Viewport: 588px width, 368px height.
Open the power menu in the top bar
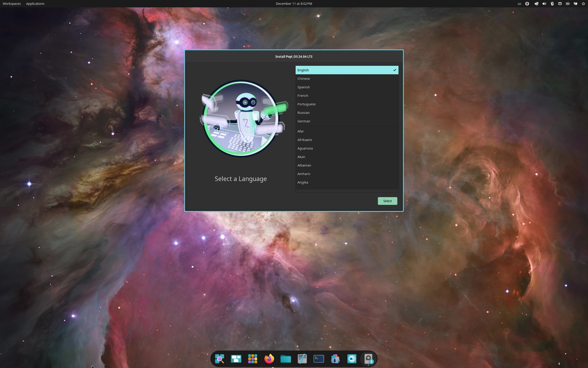tap(583, 3)
